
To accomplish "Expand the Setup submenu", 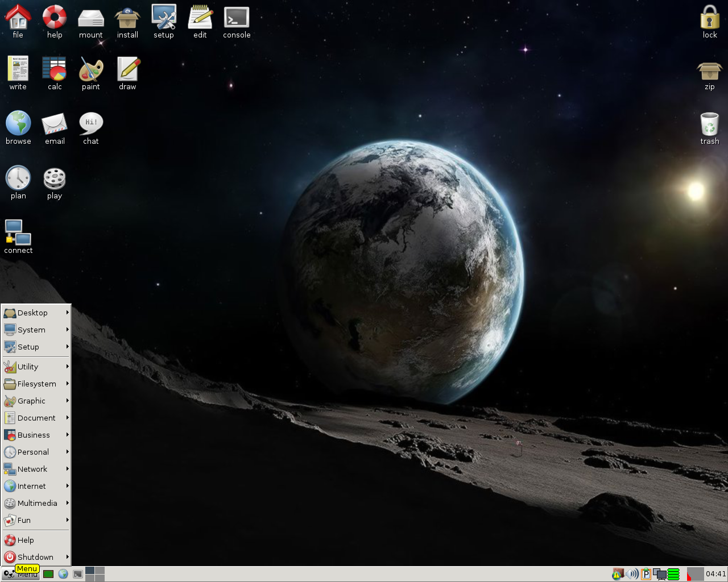I will coord(36,347).
